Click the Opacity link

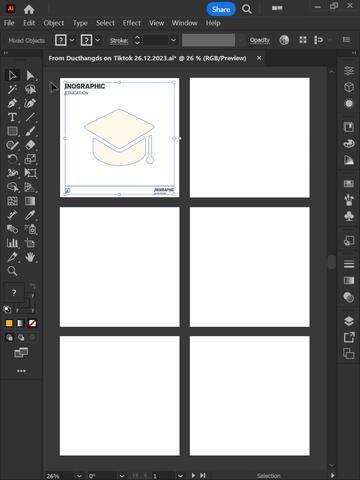[260, 40]
